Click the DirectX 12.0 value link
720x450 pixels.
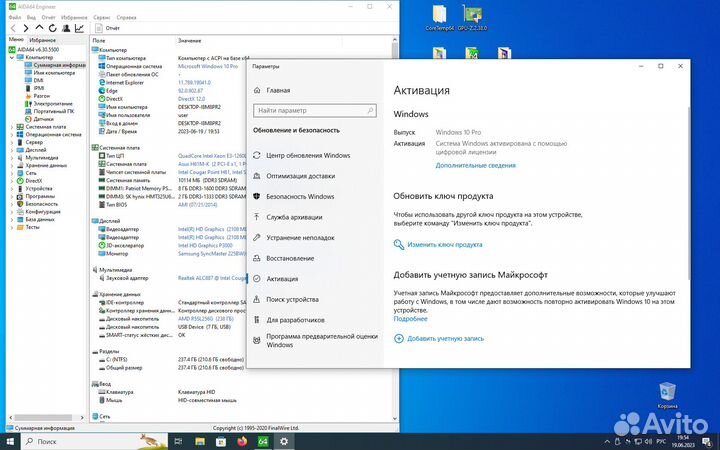[191, 99]
